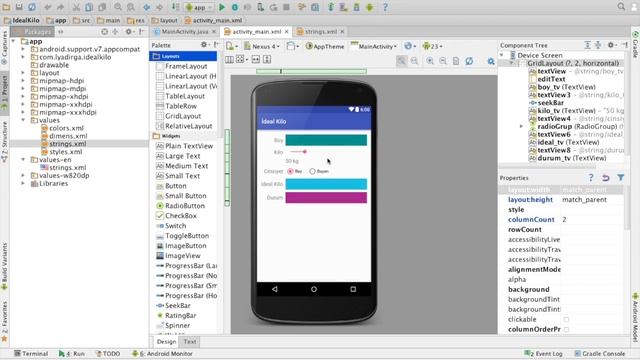Image resolution: width=640 pixels, height=360 pixels.
Task: Click the AppTheme theme button
Action: click(325, 47)
